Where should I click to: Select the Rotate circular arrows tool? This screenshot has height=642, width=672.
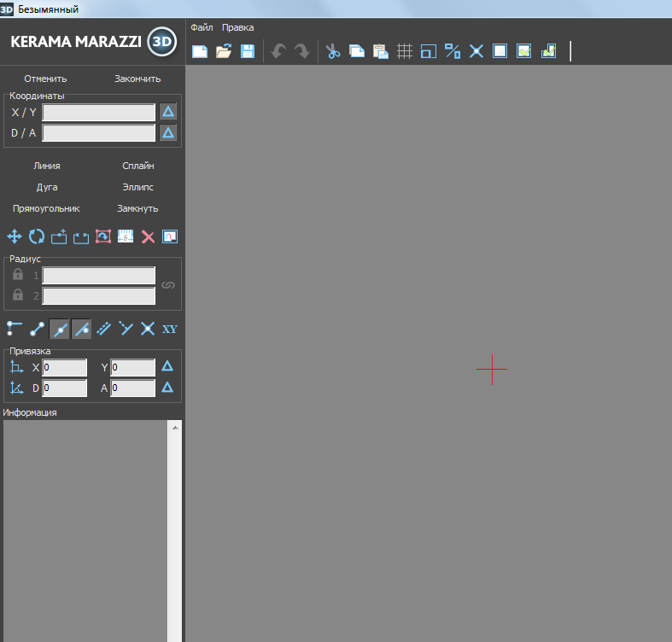pyautogui.click(x=37, y=236)
